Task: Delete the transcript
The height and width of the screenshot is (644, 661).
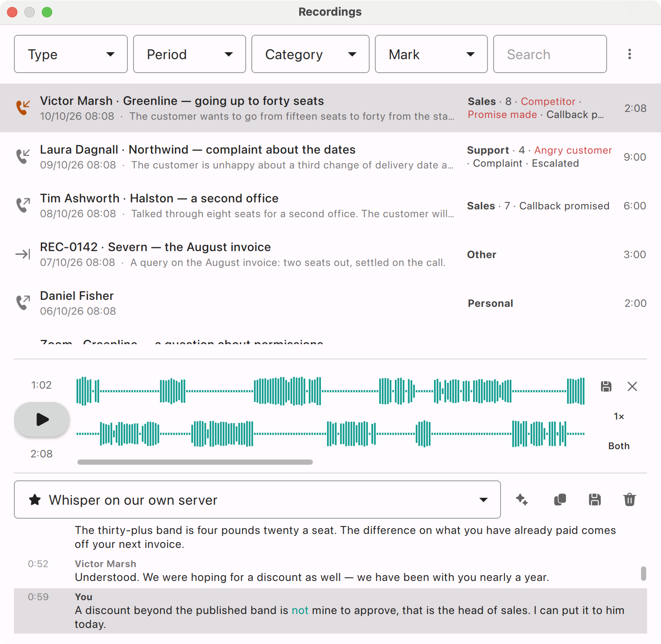Action: [x=630, y=500]
